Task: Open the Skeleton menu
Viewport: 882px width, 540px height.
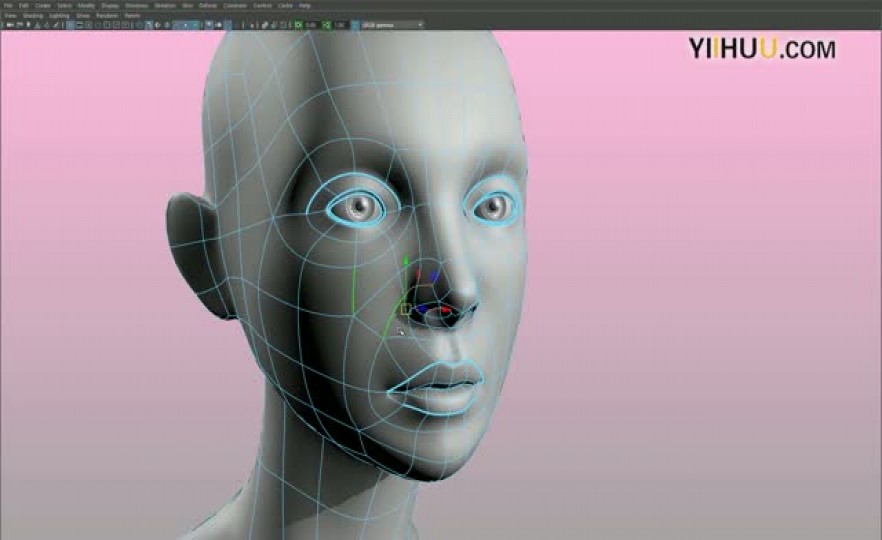Action: click(165, 6)
